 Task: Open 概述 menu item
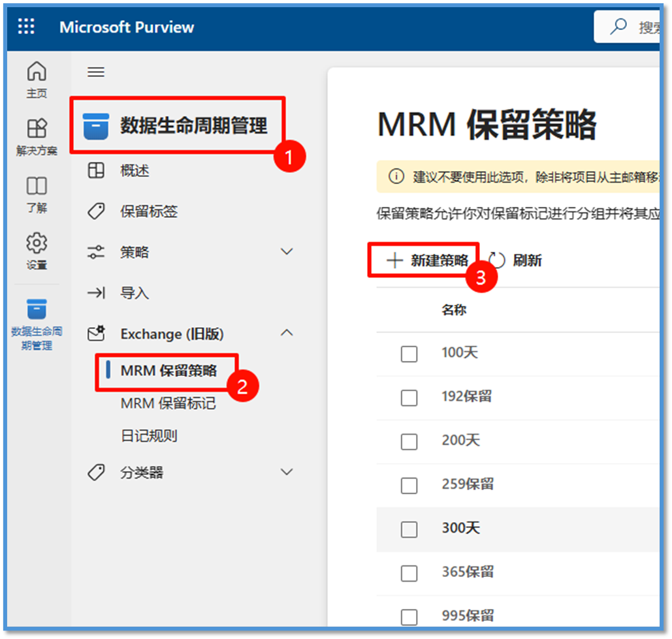click(x=135, y=170)
